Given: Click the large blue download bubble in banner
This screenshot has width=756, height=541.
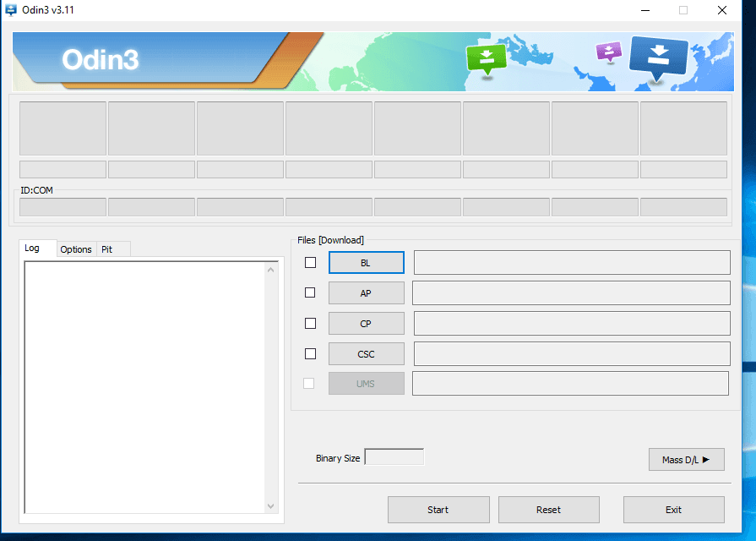Looking at the screenshot, I should click(x=659, y=58).
